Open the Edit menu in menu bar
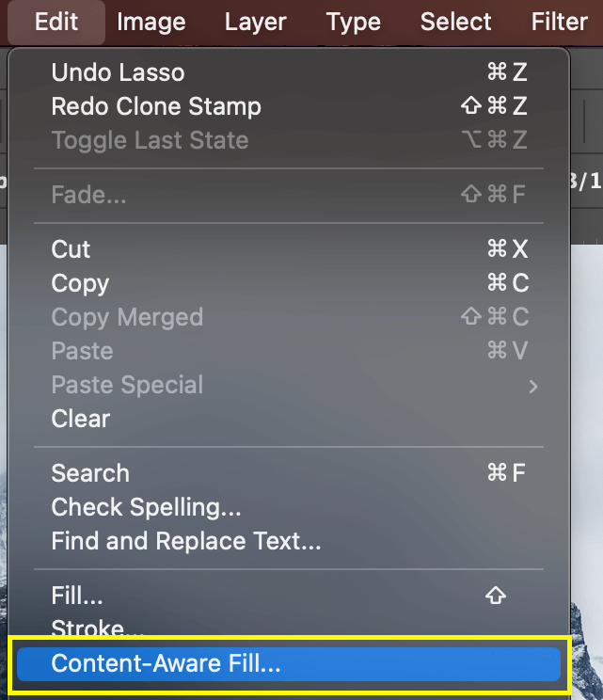Image resolution: width=603 pixels, height=700 pixels. [56, 22]
